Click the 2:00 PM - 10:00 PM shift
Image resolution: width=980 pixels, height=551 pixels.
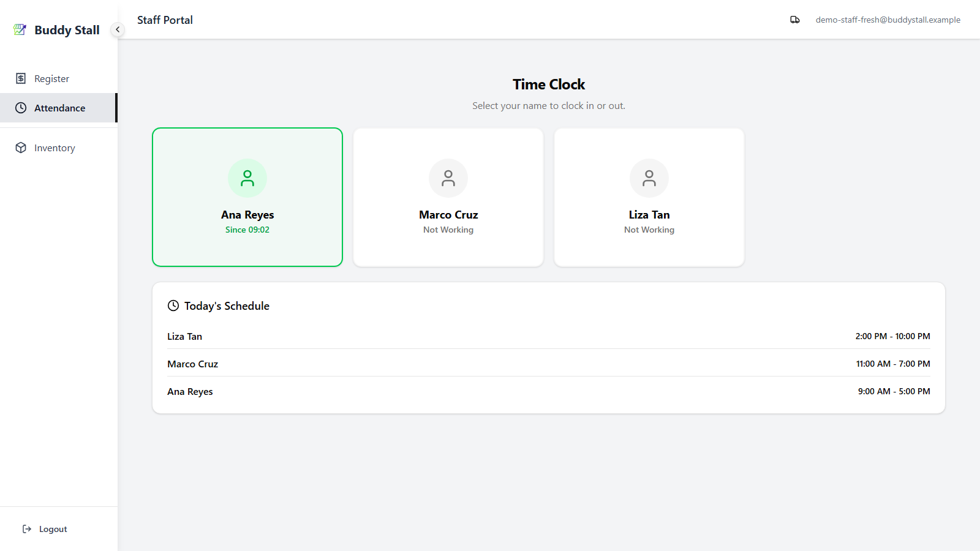pyautogui.click(x=892, y=336)
